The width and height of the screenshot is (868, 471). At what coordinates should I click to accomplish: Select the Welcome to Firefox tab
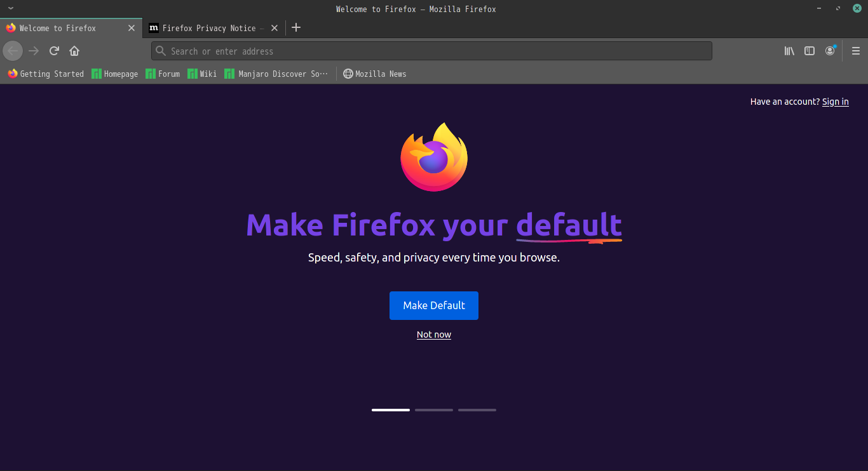71,28
